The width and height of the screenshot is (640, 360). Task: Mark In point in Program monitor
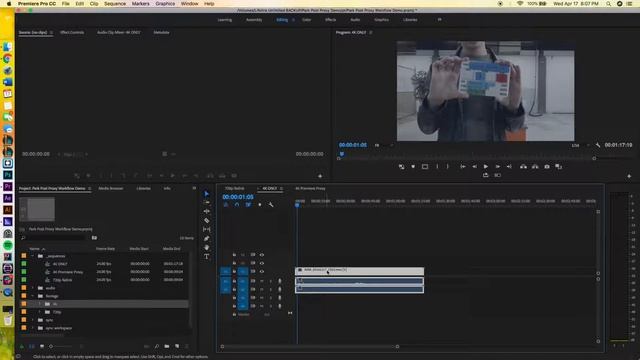tap(437, 167)
